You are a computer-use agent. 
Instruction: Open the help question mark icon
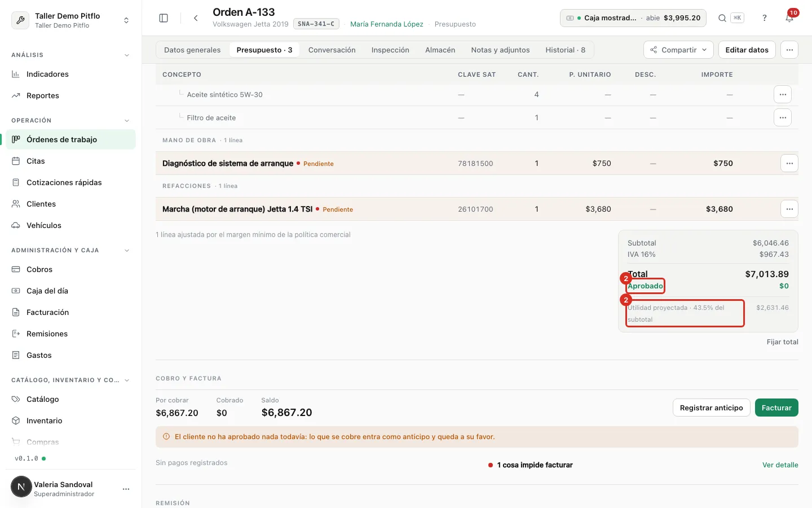point(765,18)
